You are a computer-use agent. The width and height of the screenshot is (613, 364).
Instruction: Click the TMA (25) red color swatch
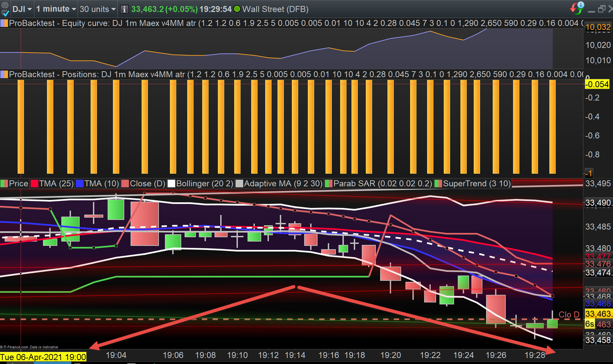34,184
